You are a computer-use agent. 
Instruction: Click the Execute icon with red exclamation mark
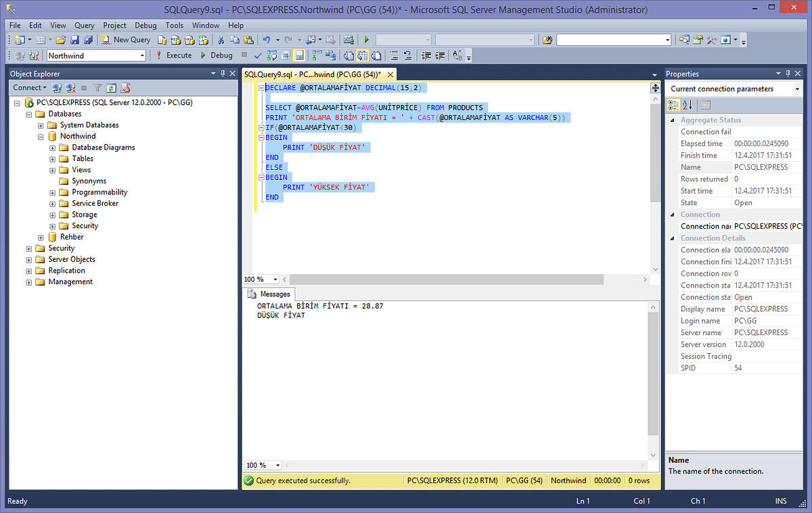tap(160, 55)
